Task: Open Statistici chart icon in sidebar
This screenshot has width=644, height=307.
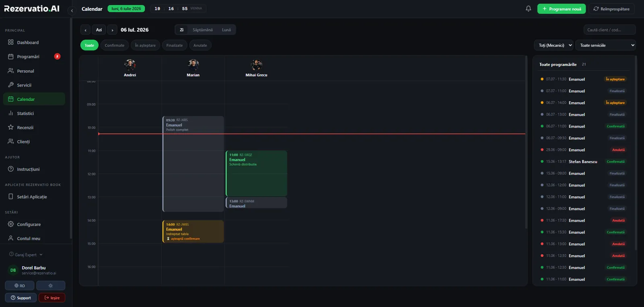Action: click(x=11, y=113)
